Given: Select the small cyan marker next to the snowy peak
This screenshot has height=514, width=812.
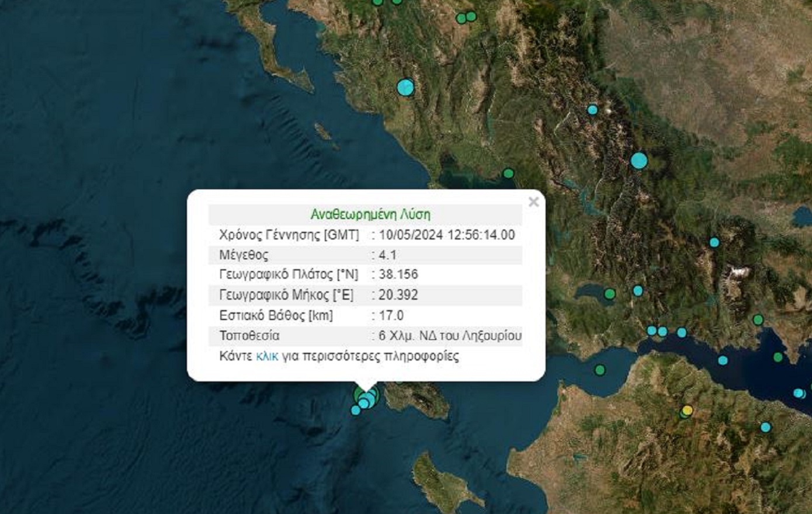Looking at the screenshot, I should [592, 110].
